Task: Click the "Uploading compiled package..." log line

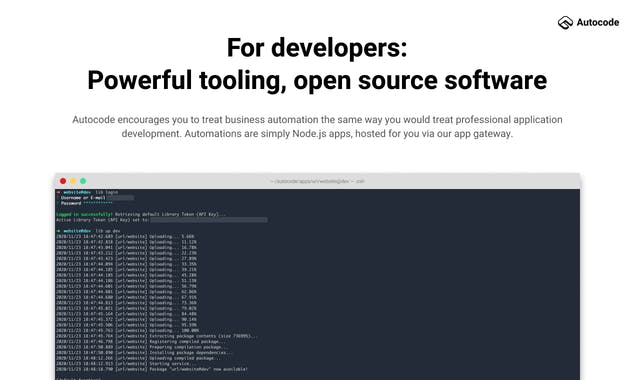Action: [x=139, y=358]
